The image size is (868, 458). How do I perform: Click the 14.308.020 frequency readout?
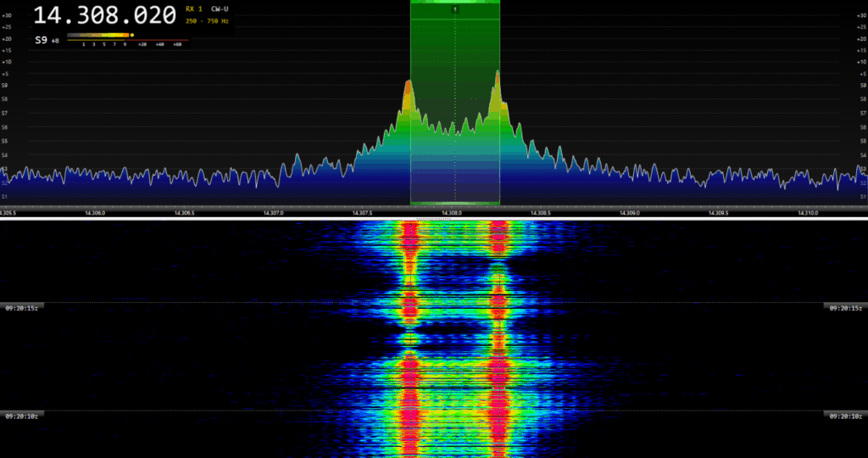coord(104,15)
